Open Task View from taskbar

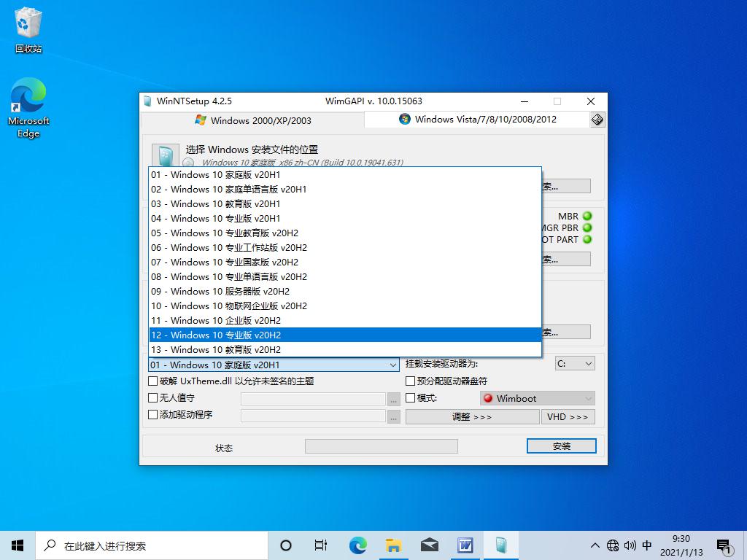click(320, 545)
